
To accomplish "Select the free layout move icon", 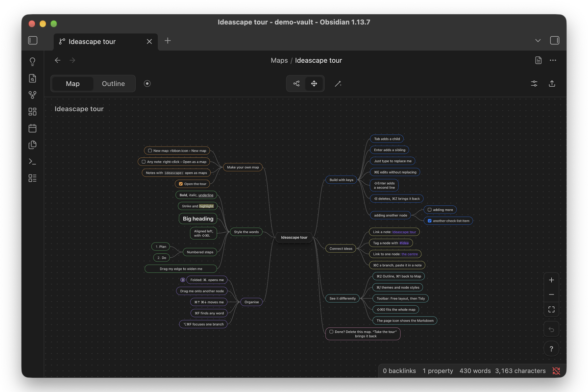I will pos(314,84).
